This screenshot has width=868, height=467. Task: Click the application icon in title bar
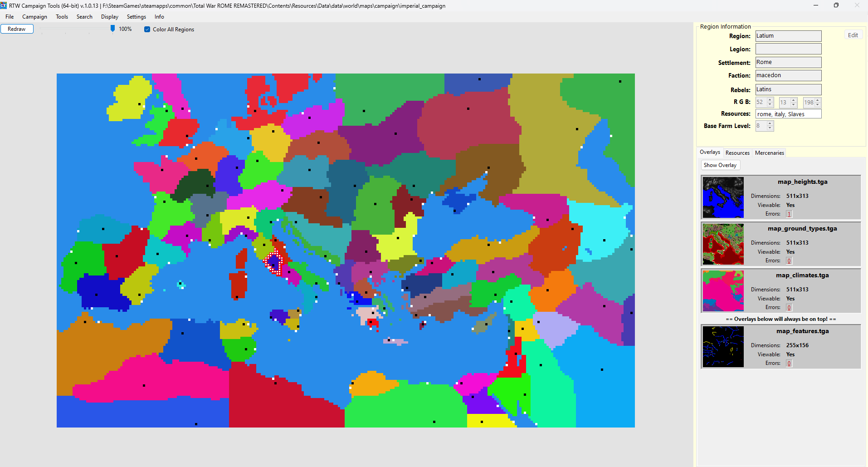[4, 5]
